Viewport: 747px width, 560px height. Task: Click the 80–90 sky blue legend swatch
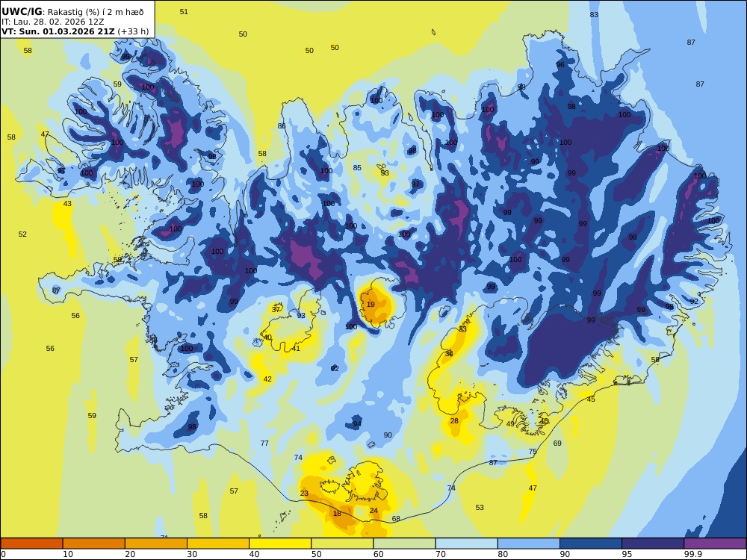click(529, 544)
